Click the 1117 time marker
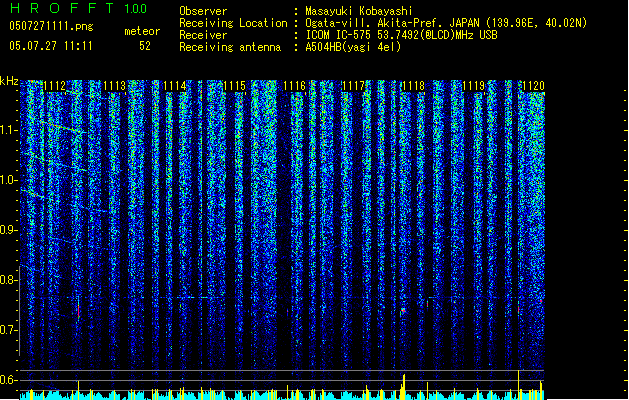629x400 pixels. tap(354, 86)
